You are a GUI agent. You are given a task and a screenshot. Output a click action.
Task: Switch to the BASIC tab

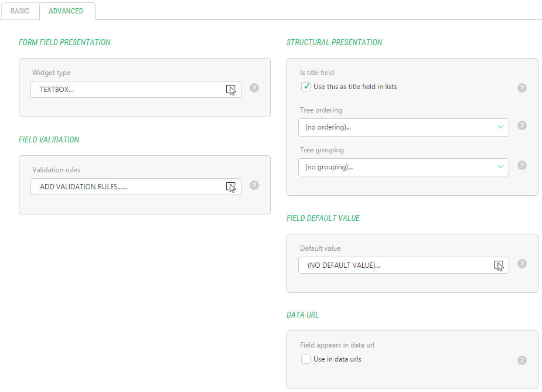pos(20,11)
